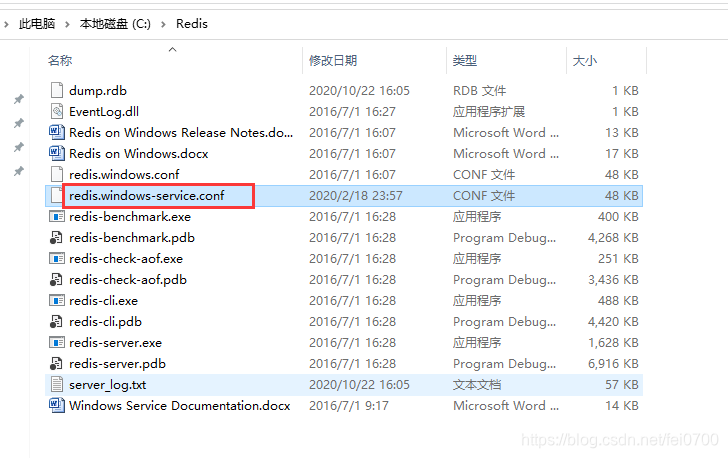728x458 pixels.
Task: Click the 文本文档 type cell
Action: click(477, 385)
